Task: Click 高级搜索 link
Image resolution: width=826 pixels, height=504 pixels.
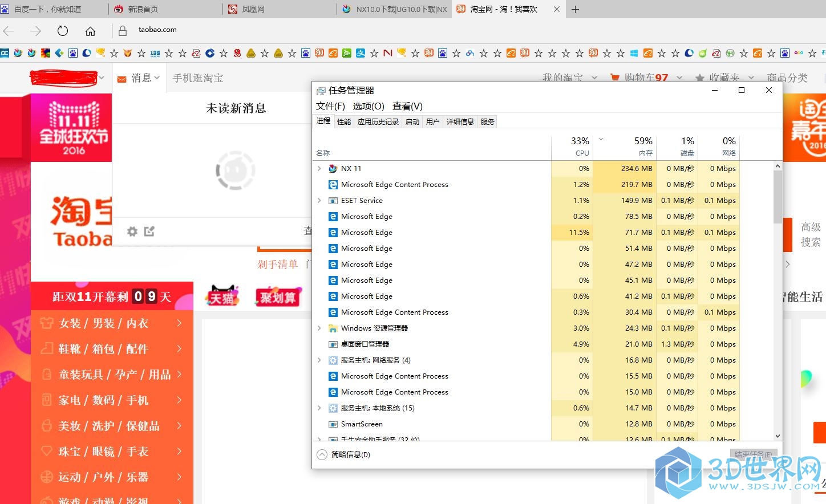Action: pos(811,234)
